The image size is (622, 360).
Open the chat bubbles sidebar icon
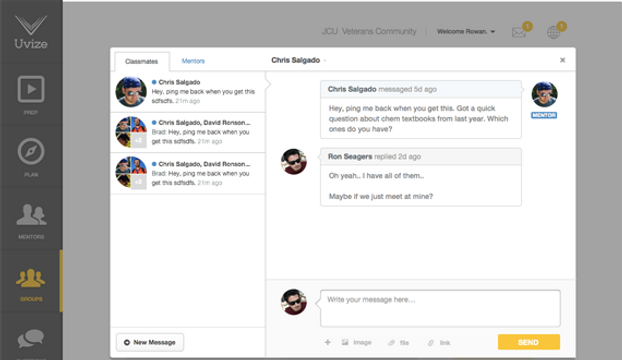point(31,339)
